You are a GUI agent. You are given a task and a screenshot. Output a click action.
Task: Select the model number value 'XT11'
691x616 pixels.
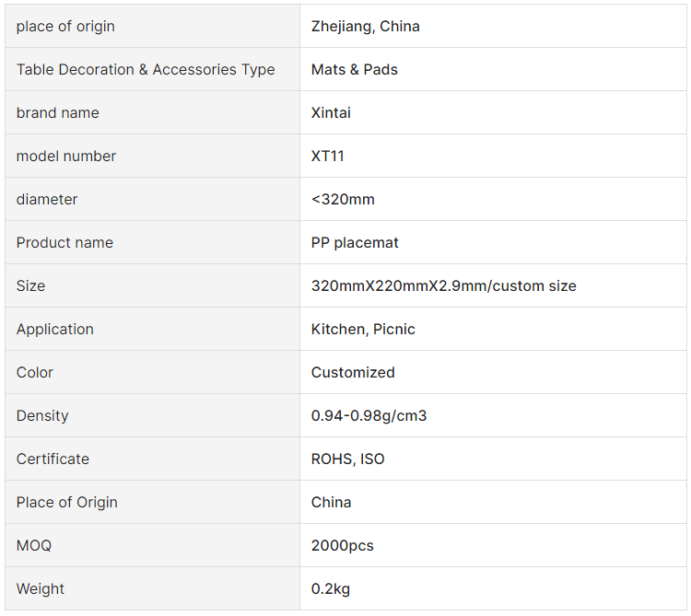point(328,157)
